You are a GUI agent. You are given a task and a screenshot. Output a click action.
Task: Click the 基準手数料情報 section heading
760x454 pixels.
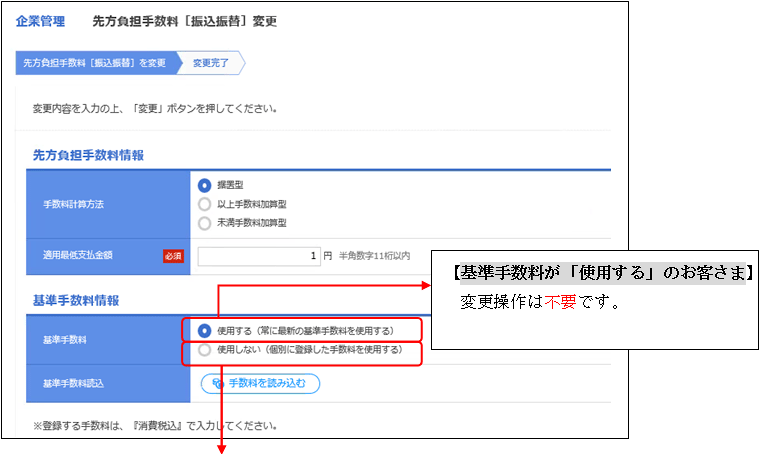click(76, 301)
